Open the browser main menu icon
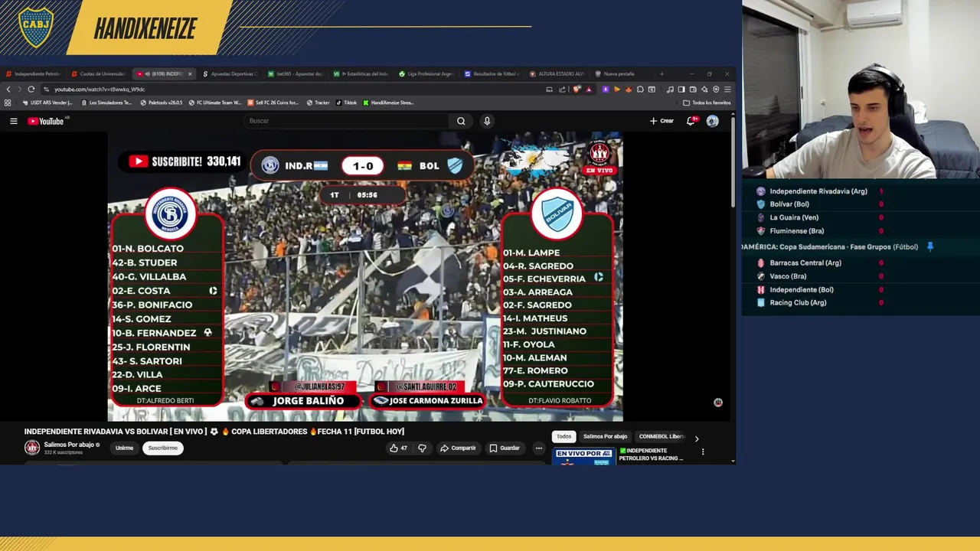 727,90
